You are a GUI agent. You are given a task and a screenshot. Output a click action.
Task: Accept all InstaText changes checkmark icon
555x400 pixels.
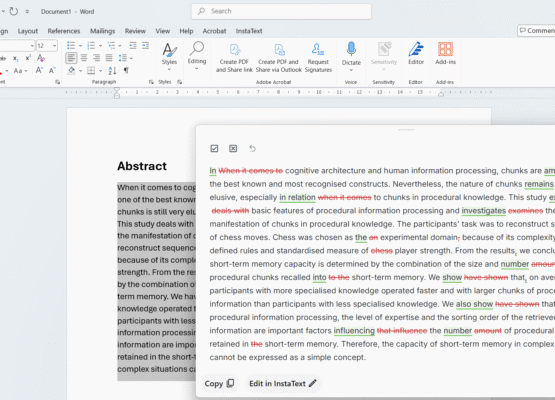214,148
